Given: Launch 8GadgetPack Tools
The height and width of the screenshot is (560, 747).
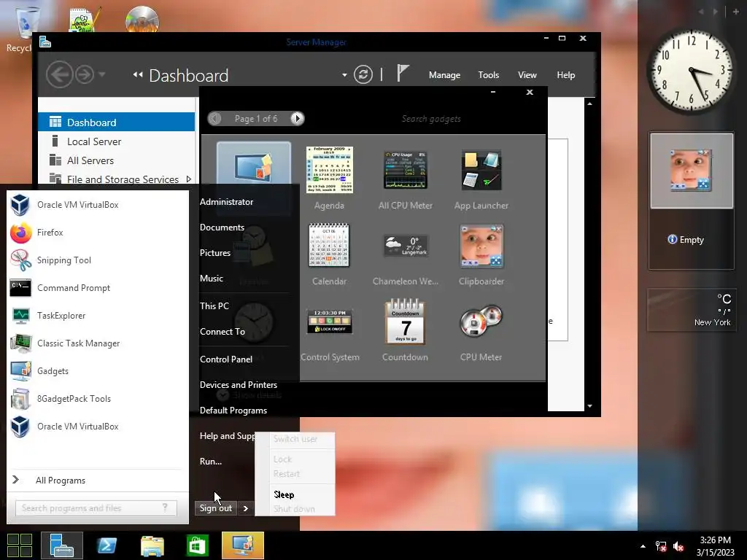Looking at the screenshot, I should pos(97,399).
